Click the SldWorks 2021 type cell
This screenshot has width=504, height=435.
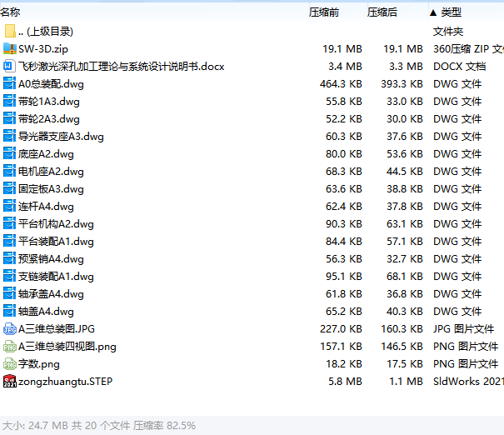pos(468,382)
